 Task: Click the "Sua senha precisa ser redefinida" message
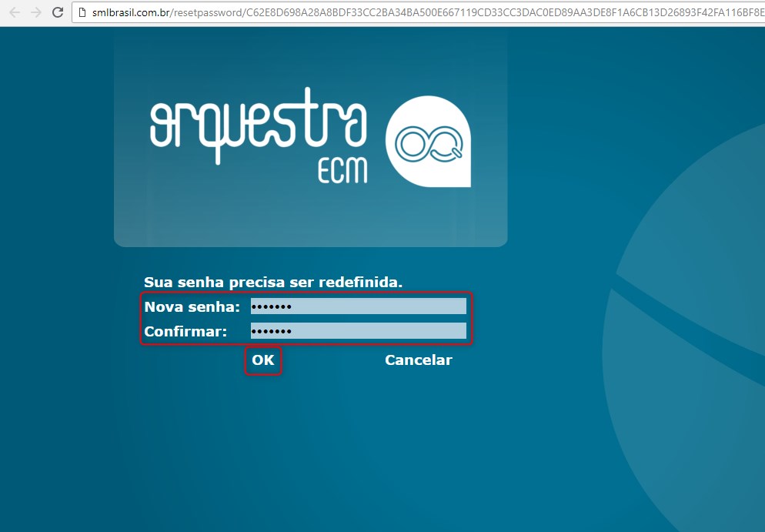click(x=273, y=282)
